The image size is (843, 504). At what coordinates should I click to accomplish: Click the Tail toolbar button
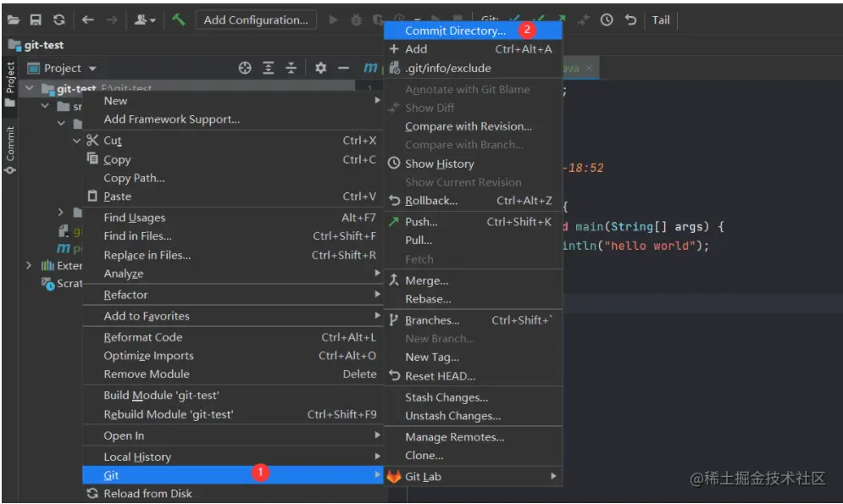click(x=661, y=19)
